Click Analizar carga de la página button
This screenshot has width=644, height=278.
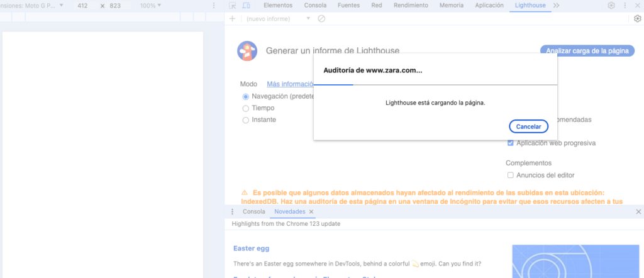587,51
